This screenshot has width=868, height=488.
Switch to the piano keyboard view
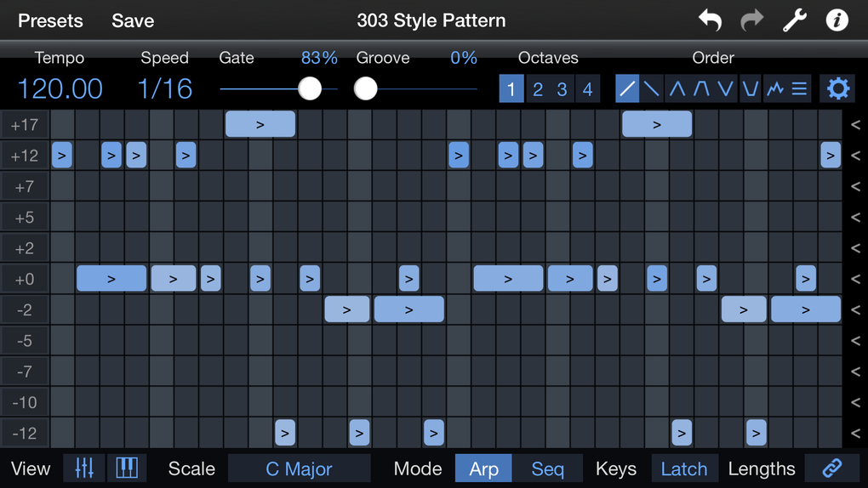click(x=127, y=468)
